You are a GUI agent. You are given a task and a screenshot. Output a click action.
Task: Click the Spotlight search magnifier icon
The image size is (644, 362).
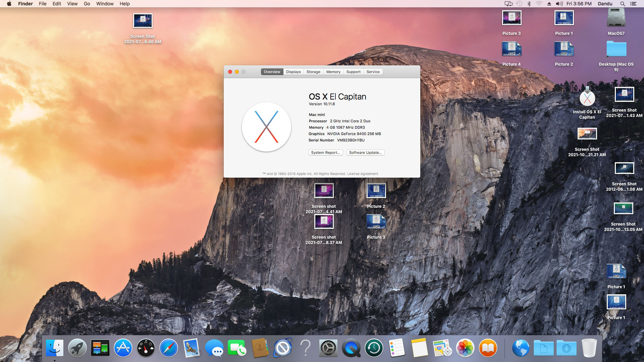click(x=623, y=4)
